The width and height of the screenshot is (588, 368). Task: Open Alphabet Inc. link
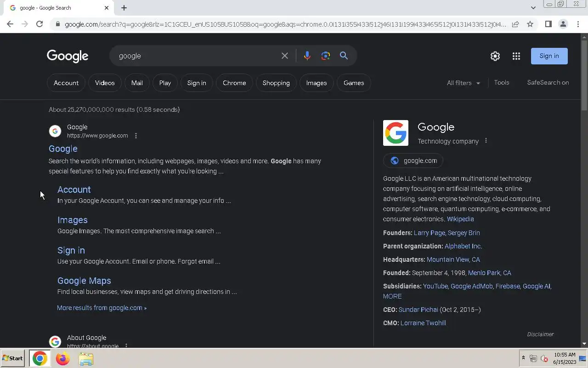(x=463, y=246)
